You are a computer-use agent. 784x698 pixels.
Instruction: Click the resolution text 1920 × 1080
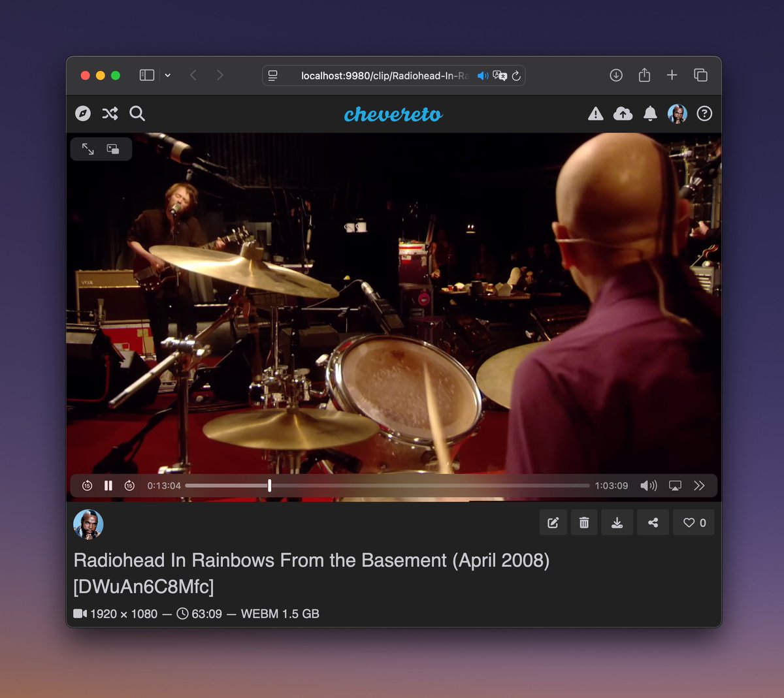[123, 614]
